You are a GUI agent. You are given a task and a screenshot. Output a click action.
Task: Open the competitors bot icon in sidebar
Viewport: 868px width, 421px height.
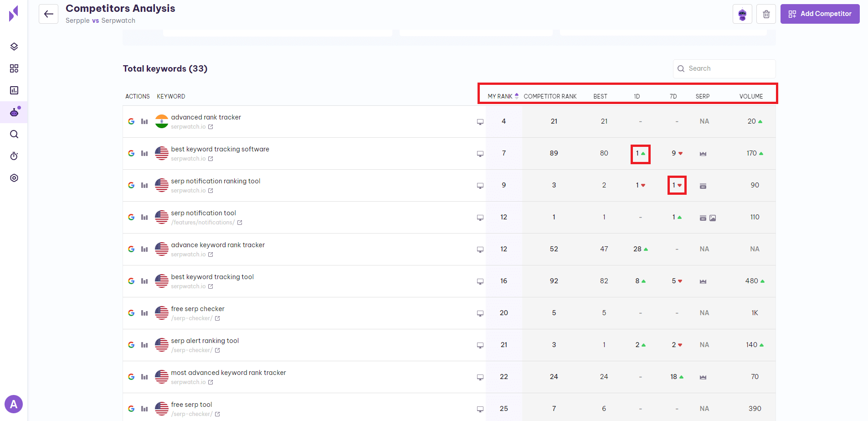[15, 112]
